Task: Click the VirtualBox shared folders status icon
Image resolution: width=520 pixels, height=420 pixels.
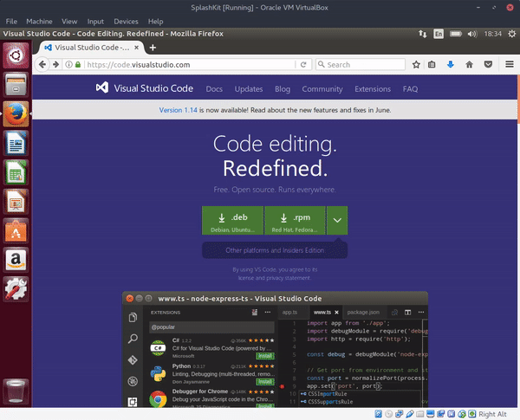Action: (x=420, y=414)
